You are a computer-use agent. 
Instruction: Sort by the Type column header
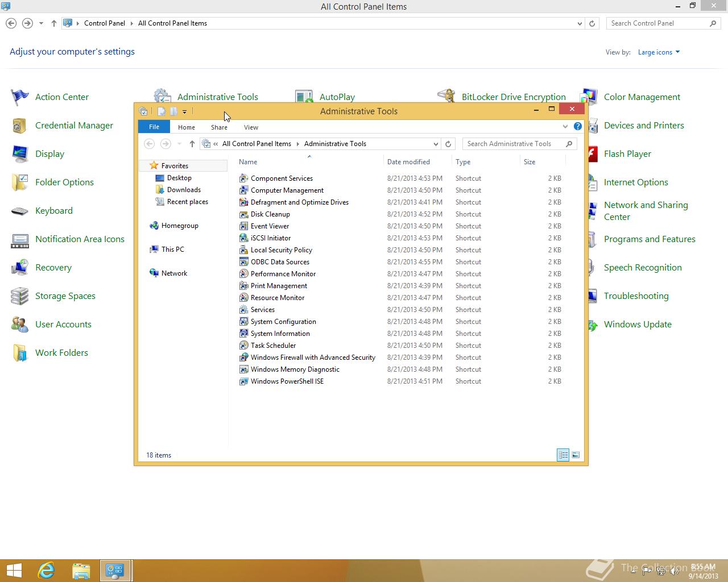(x=486, y=162)
